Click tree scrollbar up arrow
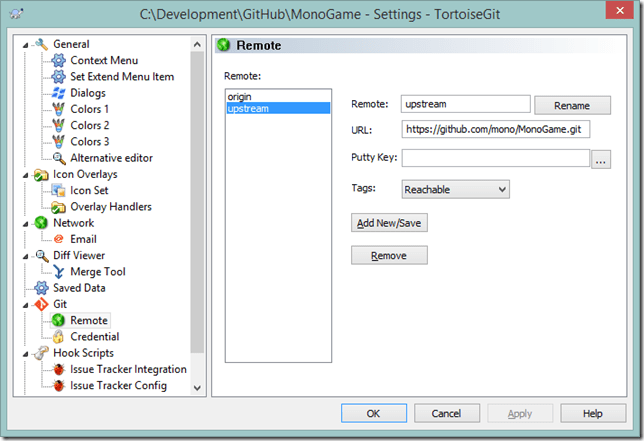The height and width of the screenshot is (441, 644). (197, 44)
